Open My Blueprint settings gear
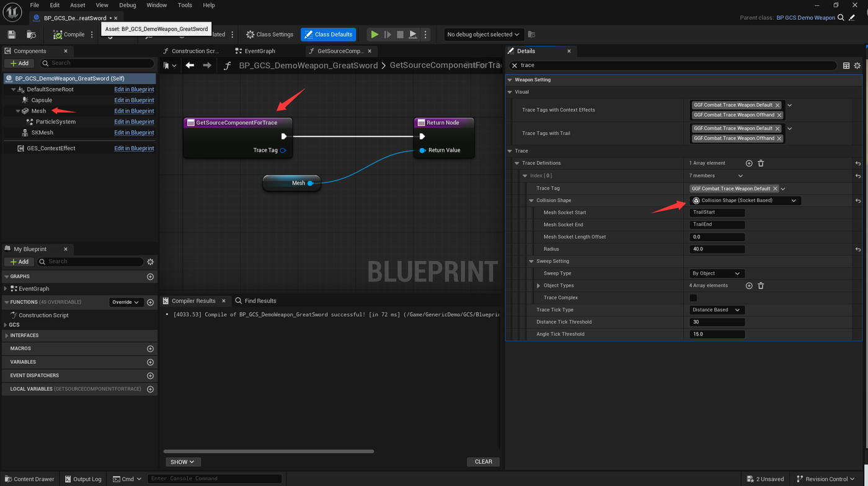 (x=150, y=262)
